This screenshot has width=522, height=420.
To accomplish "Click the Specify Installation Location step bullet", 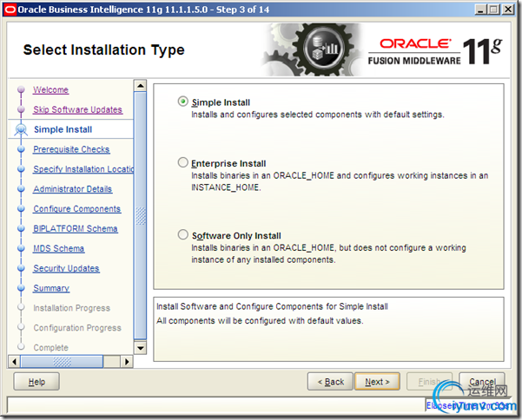I will tap(22, 169).
